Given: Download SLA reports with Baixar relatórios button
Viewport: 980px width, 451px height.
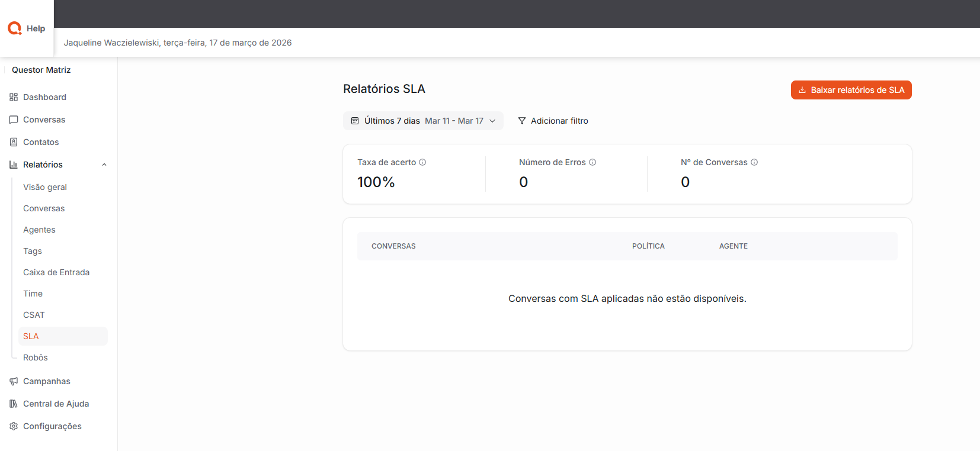Looking at the screenshot, I should pyautogui.click(x=851, y=90).
